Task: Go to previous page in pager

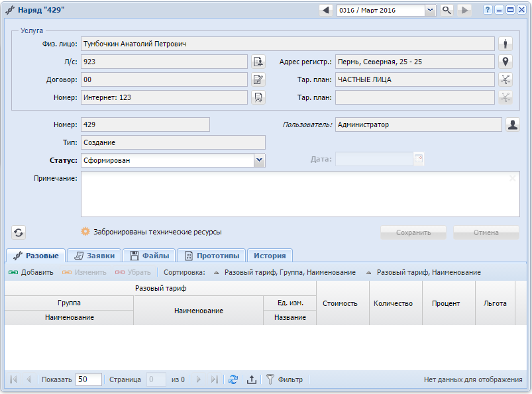Action: click(29, 379)
